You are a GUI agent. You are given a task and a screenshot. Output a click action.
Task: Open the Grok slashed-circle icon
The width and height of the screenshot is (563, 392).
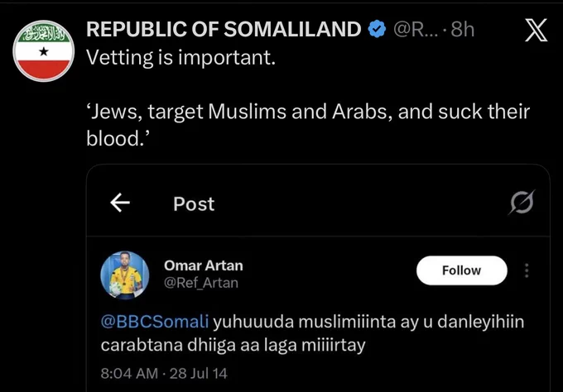(x=522, y=202)
